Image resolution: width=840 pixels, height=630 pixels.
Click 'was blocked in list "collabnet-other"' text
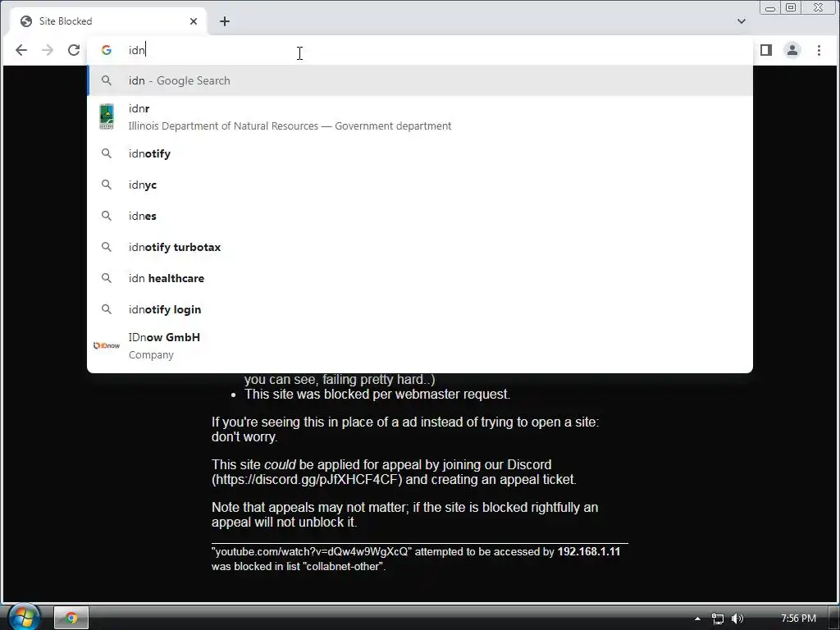(x=299, y=566)
